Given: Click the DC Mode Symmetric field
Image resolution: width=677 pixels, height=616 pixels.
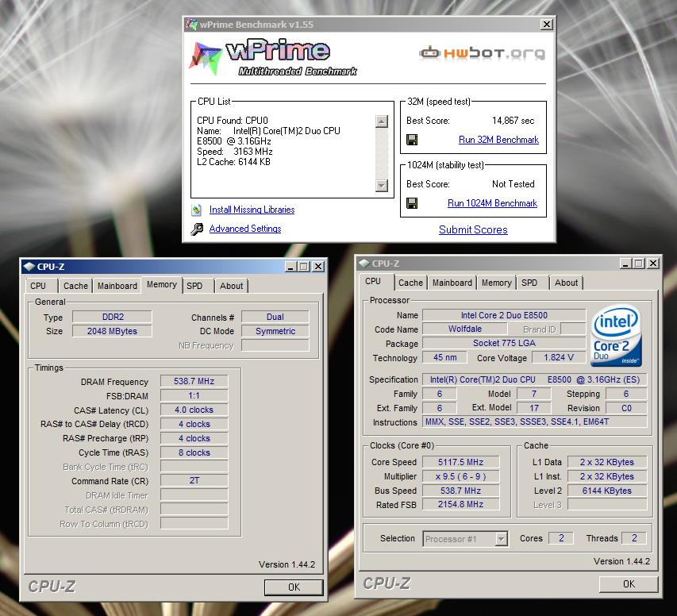Looking at the screenshot, I should coord(275,331).
